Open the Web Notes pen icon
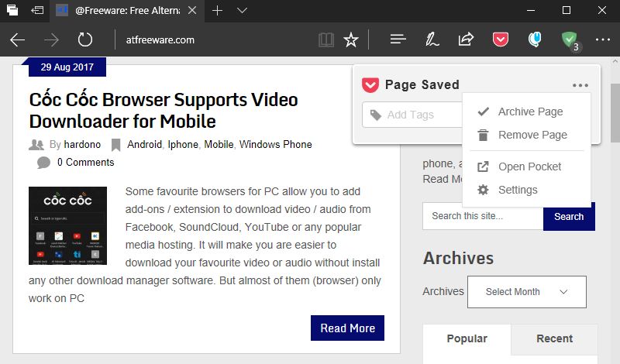This screenshot has width=620, height=364. click(432, 39)
